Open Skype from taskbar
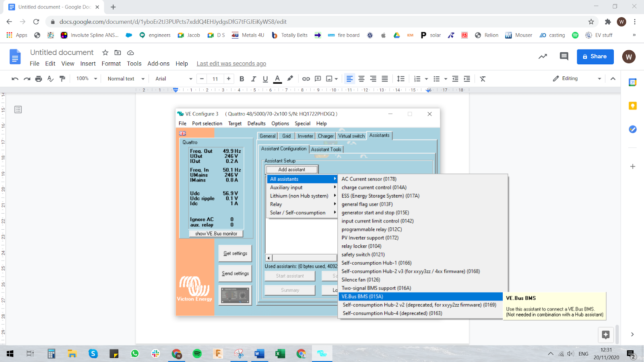The width and height of the screenshot is (644, 362). click(93, 354)
